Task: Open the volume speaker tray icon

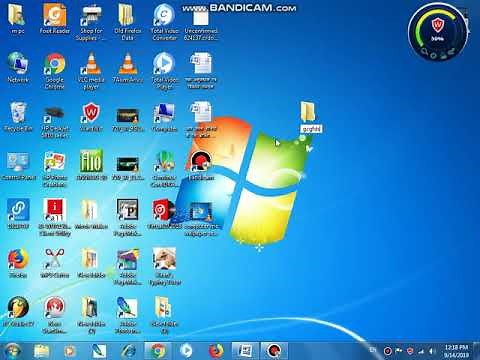Action: (x=432, y=351)
